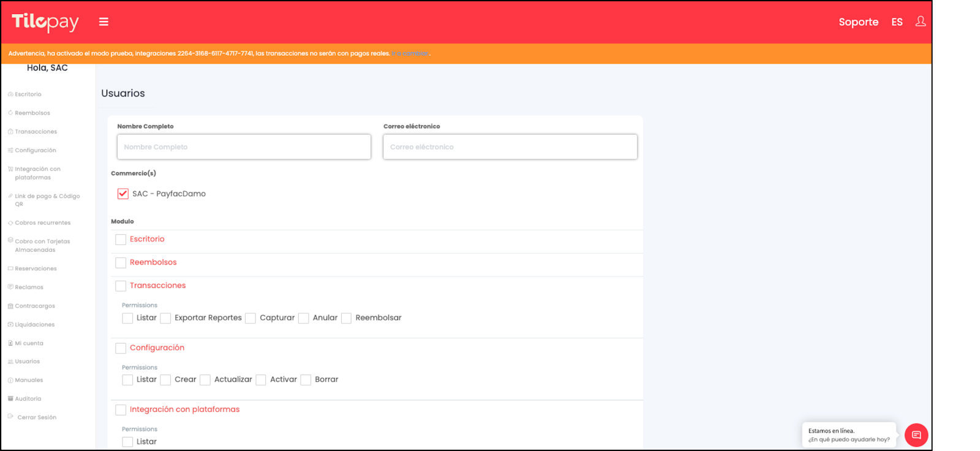Screen dimensions: 980x451
Task: Uncheck the SAC - PayfacDamo commerce checkbox
Action: point(123,194)
